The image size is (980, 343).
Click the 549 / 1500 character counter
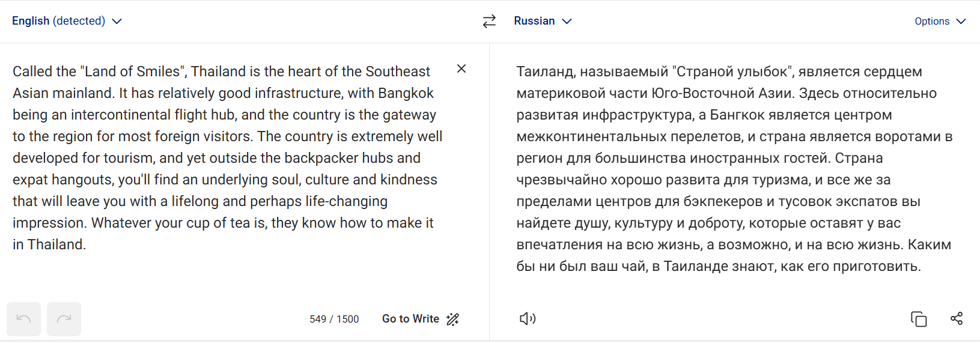point(334,319)
